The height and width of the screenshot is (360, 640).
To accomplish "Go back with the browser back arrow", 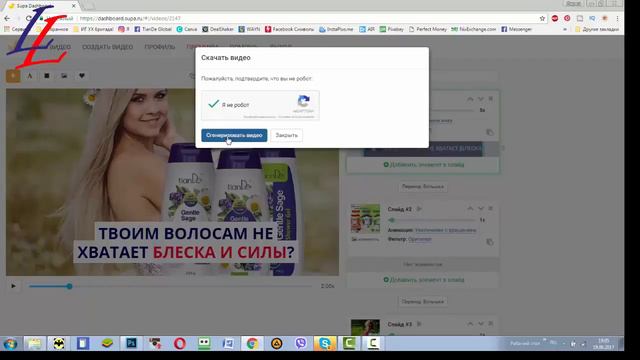I will point(7,18).
